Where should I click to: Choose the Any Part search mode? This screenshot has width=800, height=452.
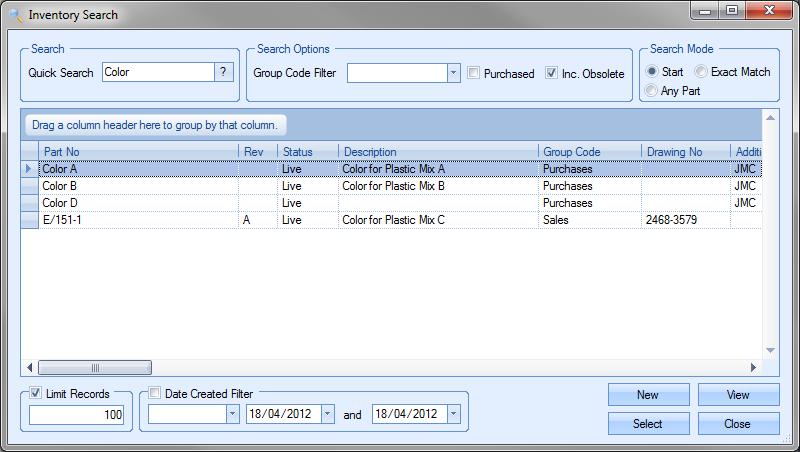coord(652,91)
